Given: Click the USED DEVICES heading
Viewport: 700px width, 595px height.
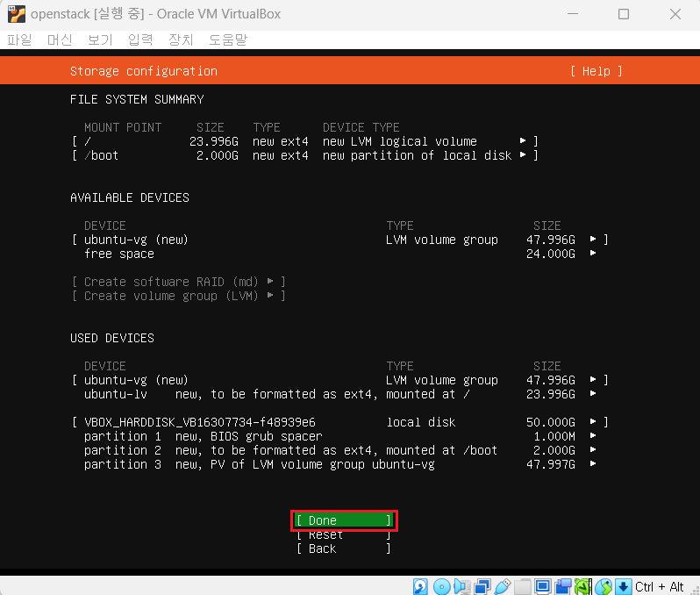Looking at the screenshot, I should [x=112, y=338].
